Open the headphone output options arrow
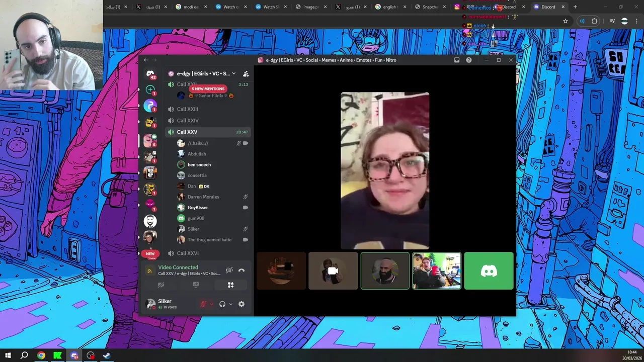Viewport: 644px width, 362px height. [x=230, y=304]
